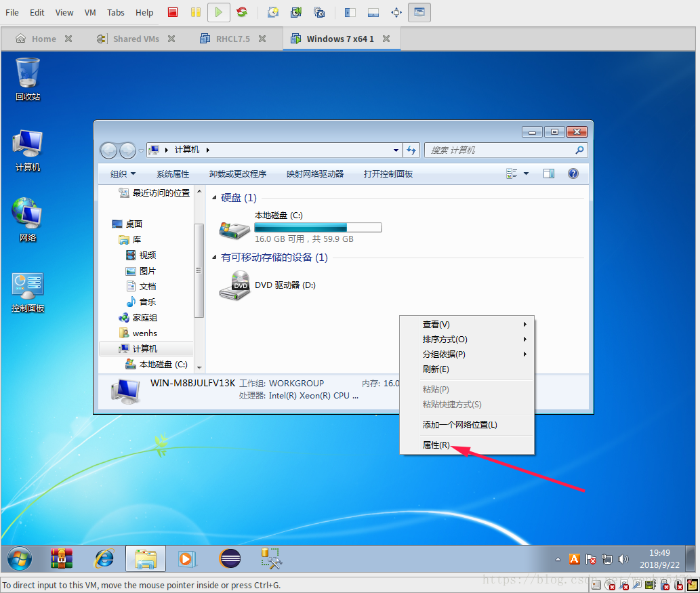Click the Windows Explorer taskbar button
Viewport: 700px width, 593px height.
click(146, 558)
